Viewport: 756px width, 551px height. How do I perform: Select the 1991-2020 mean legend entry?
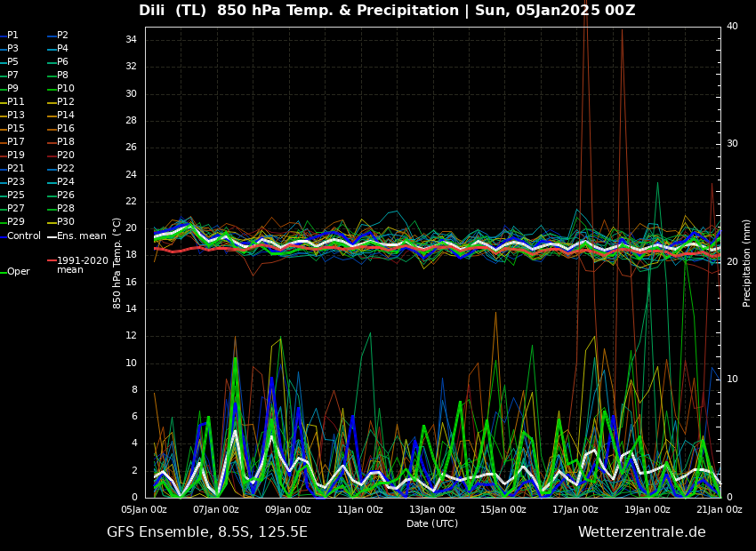click(82, 265)
